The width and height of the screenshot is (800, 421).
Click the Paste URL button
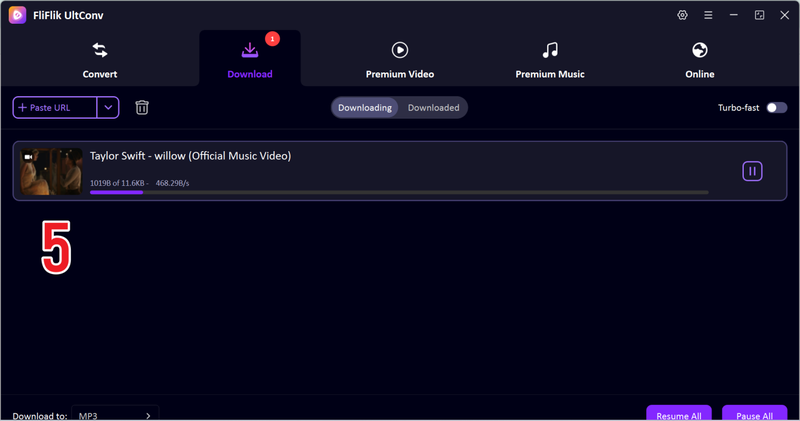tap(55, 108)
